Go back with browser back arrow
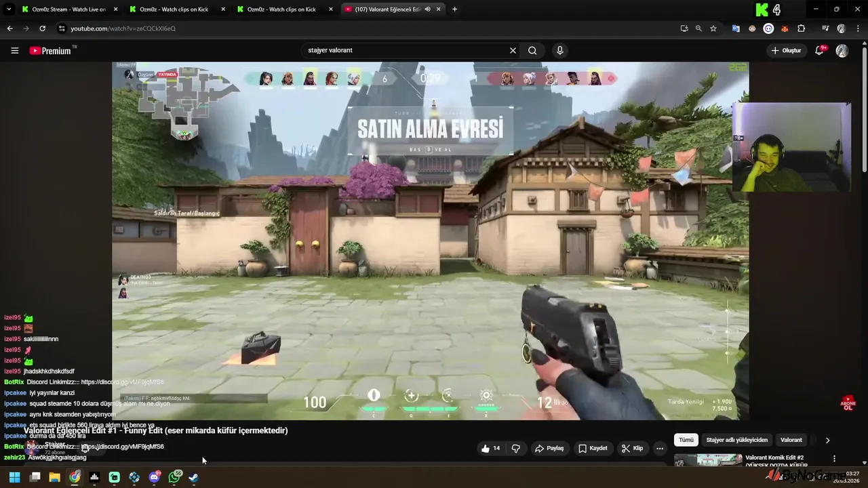This screenshot has width=868, height=488. coord(9,28)
